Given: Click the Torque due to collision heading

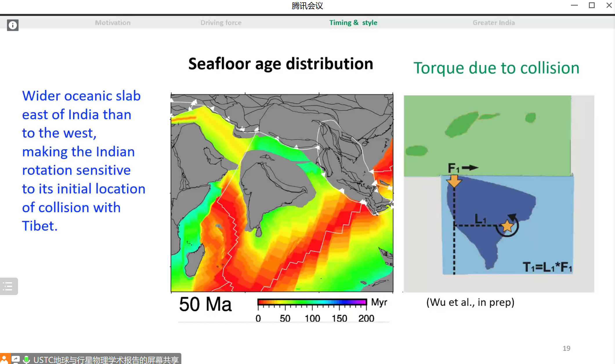Looking at the screenshot, I should (496, 68).
